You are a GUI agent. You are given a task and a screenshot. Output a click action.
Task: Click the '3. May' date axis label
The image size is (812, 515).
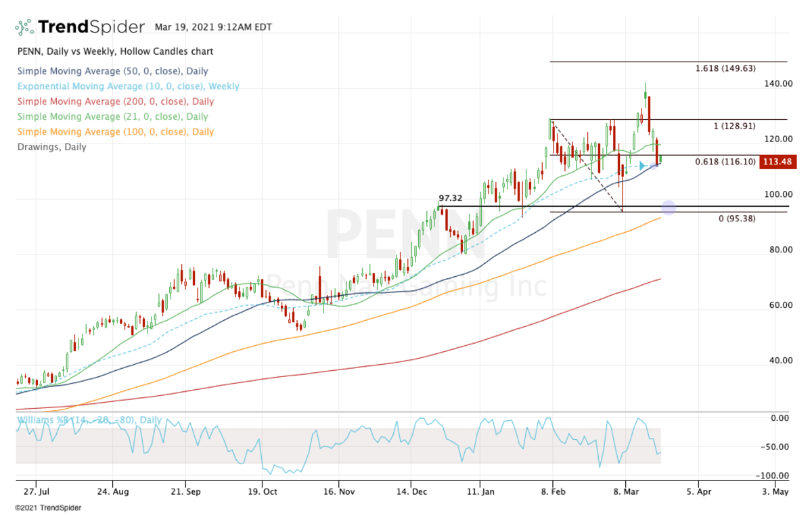[x=775, y=492]
